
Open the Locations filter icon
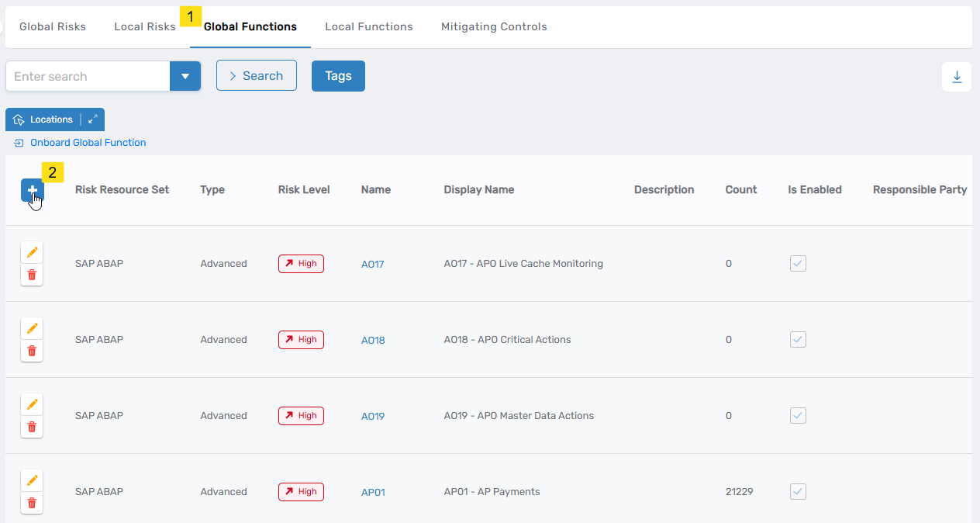pos(17,119)
